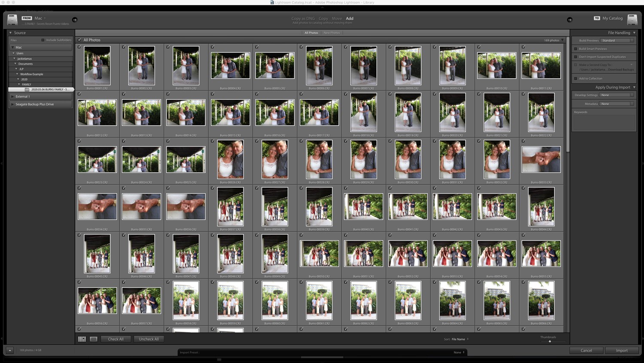Click the My Catalog destination icon
This screenshot has width=644, height=363.
tap(632, 19)
